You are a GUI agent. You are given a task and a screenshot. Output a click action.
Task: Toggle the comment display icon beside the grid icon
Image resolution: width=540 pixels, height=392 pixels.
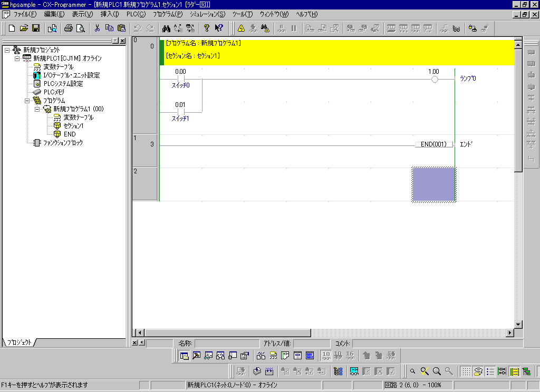click(478, 371)
